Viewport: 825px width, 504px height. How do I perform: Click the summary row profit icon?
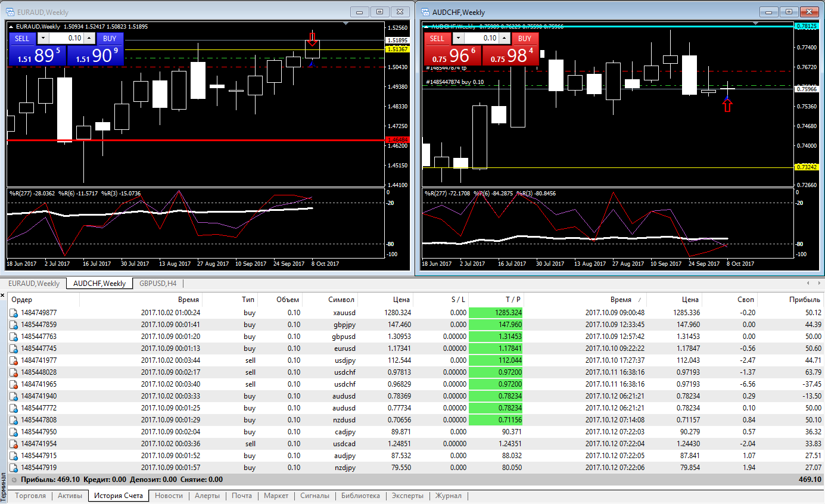[x=14, y=479]
